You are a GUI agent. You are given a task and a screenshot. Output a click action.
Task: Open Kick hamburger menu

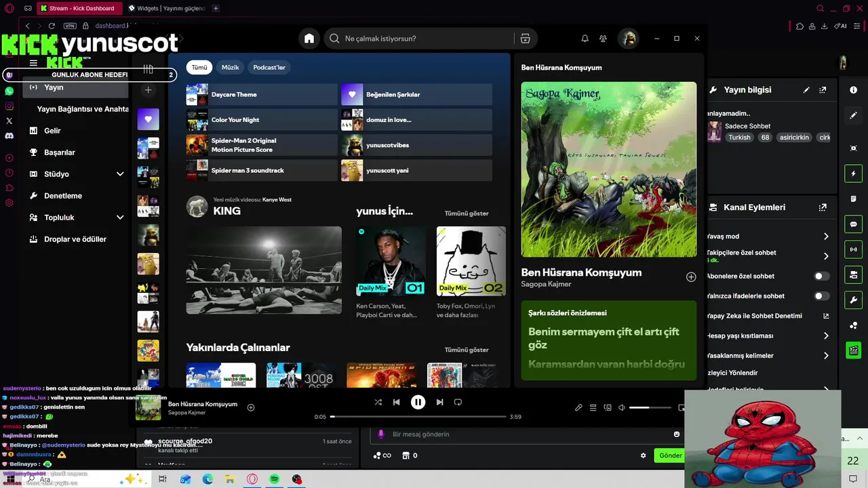[x=33, y=63]
